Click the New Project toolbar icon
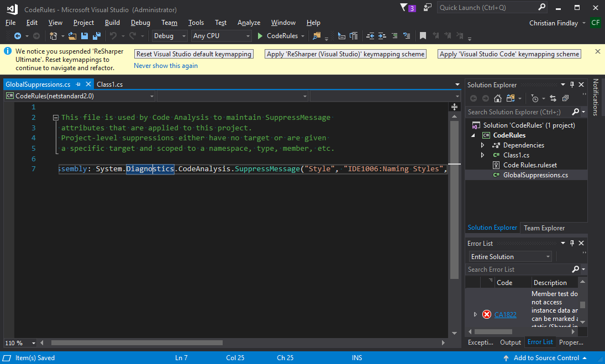Screen dimensions: 605x364 click(53, 36)
